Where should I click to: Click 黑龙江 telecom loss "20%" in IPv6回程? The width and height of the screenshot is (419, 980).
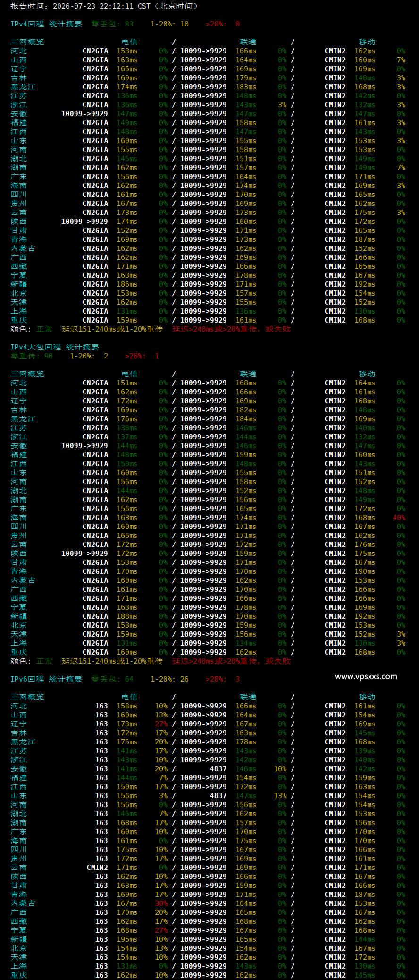click(161, 742)
